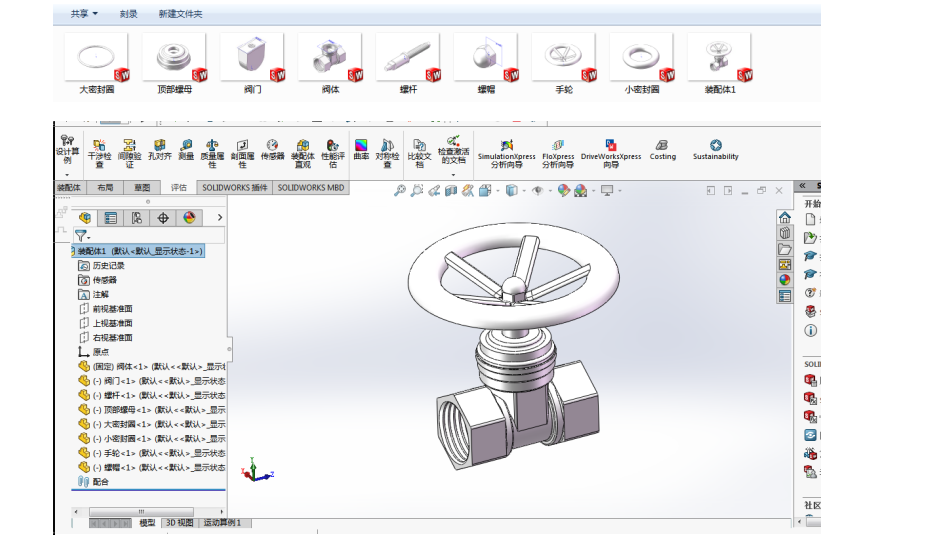Click the 刻录 burn button
Viewport: 945px width, 545px height.
point(128,14)
